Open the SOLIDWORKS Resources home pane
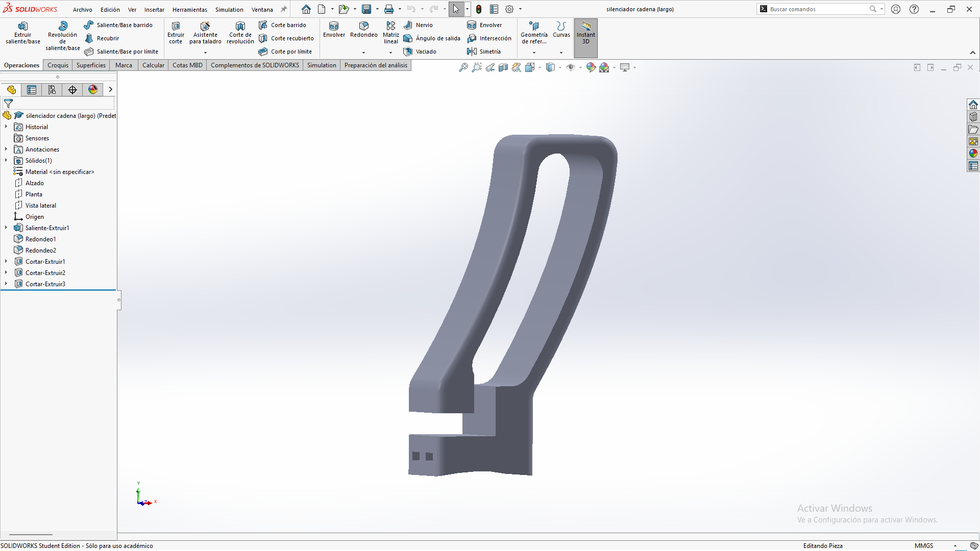The width and height of the screenshot is (980, 551). point(973,105)
